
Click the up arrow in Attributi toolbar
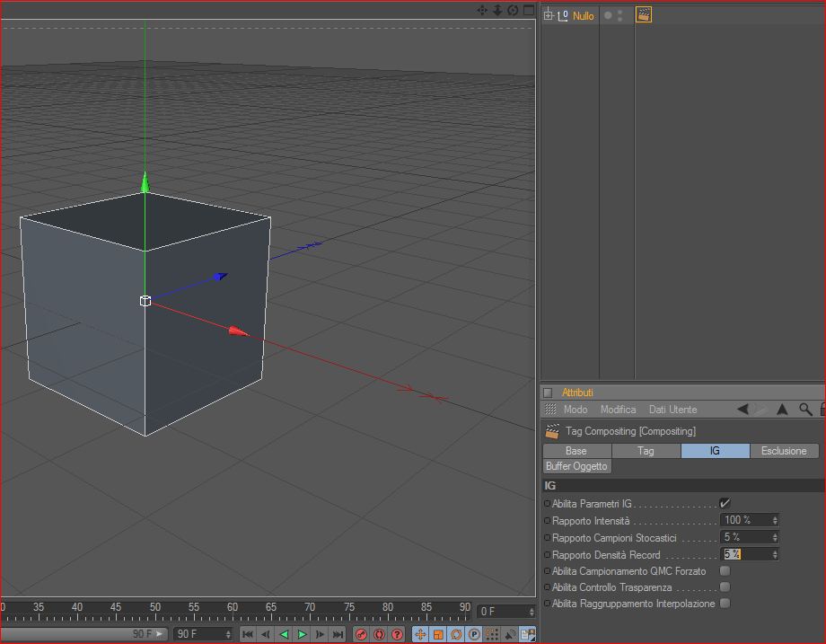(782, 410)
